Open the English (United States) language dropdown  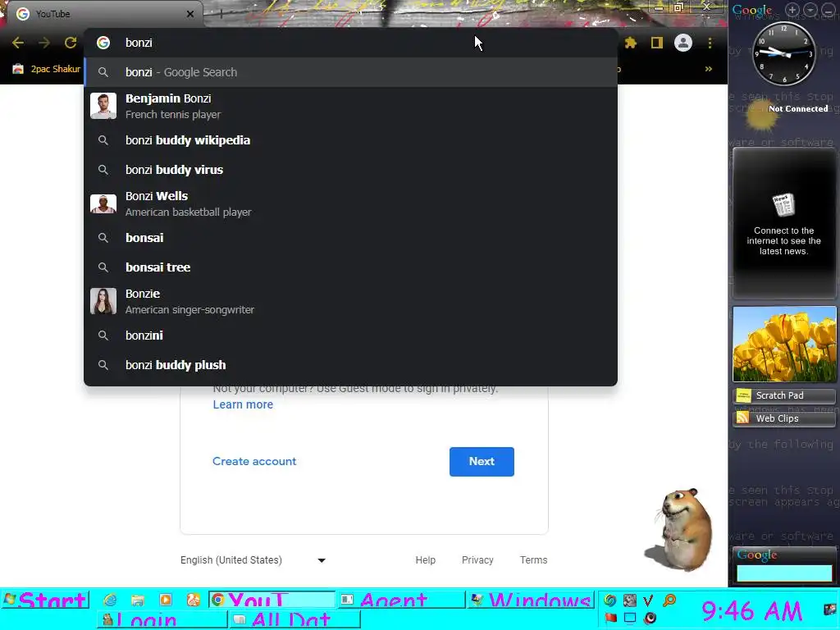point(253,559)
